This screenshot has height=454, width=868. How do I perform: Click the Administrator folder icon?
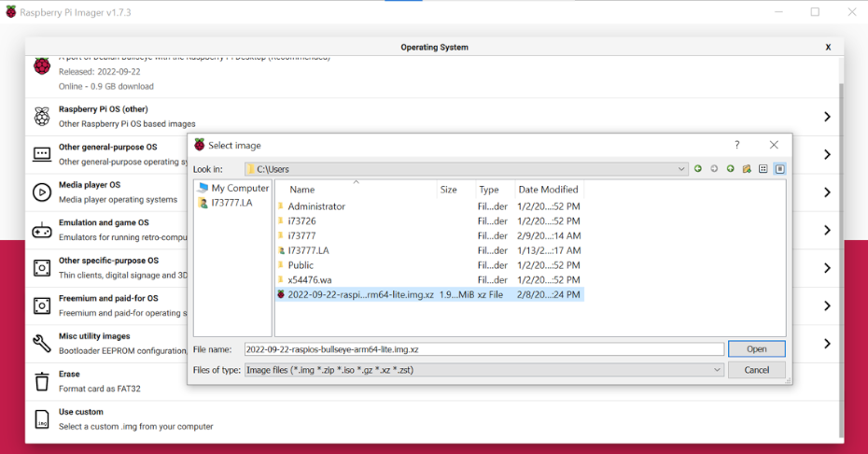click(281, 206)
